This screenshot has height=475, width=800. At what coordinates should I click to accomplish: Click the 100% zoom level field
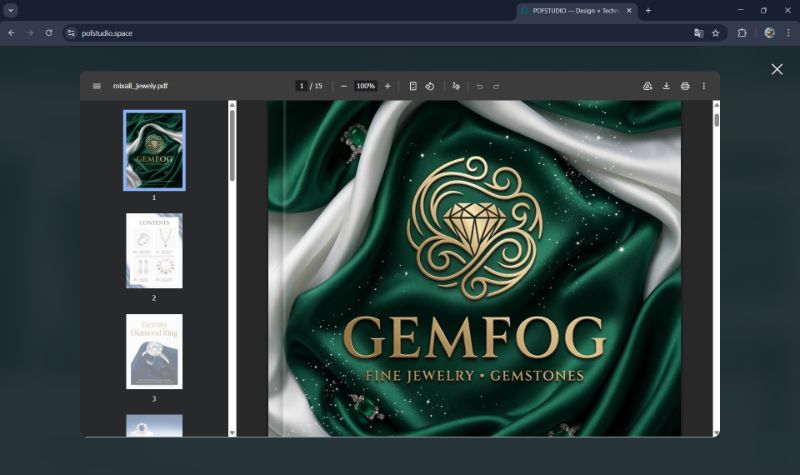(x=366, y=86)
